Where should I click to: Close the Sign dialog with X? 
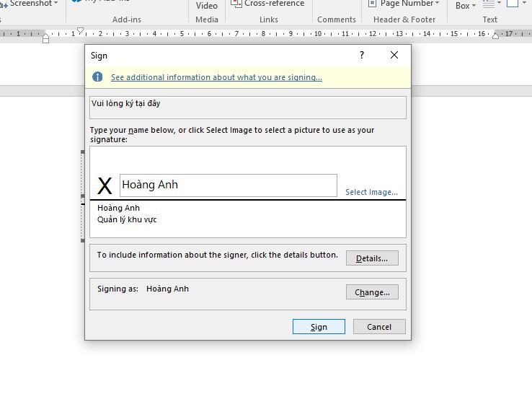(394, 55)
